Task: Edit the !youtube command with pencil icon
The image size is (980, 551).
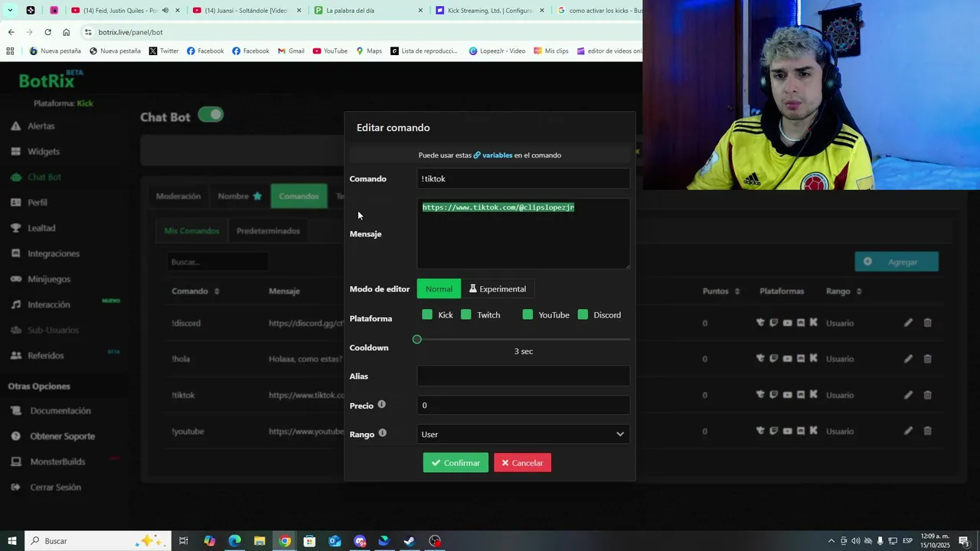Action: (908, 431)
